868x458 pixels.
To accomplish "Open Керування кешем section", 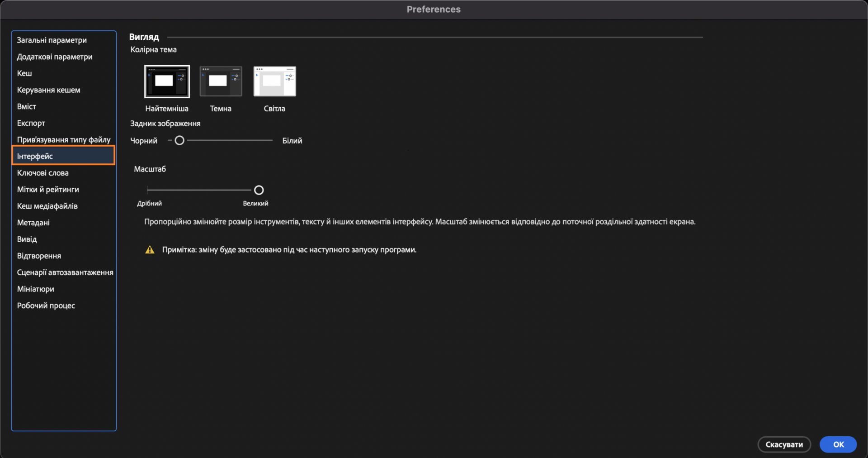I will 64,90.
